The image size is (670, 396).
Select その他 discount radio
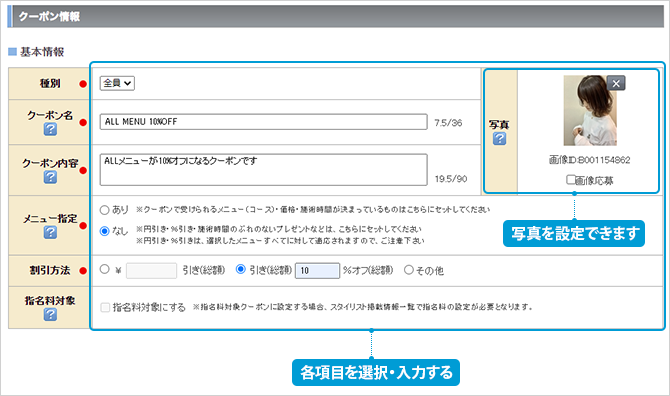tap(409, 270)
